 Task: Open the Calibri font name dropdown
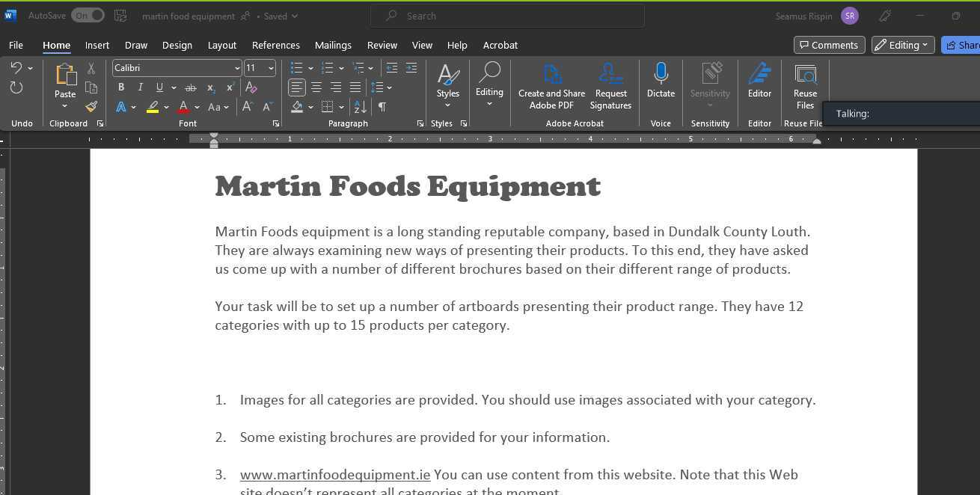pos(237,68)
